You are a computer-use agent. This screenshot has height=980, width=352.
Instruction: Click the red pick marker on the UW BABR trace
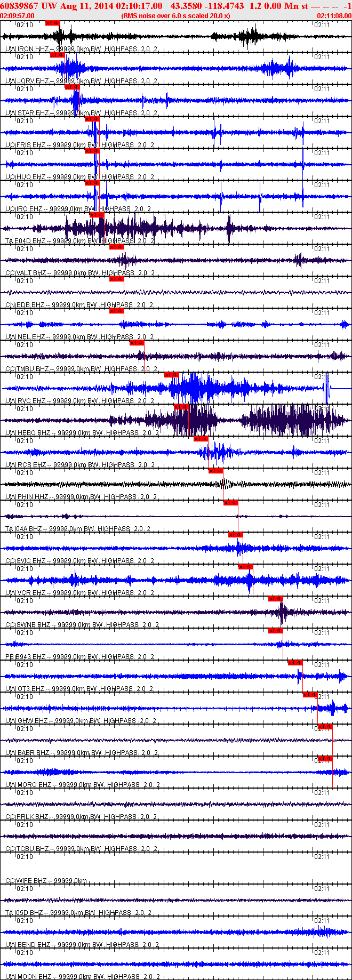pos(325,727)
